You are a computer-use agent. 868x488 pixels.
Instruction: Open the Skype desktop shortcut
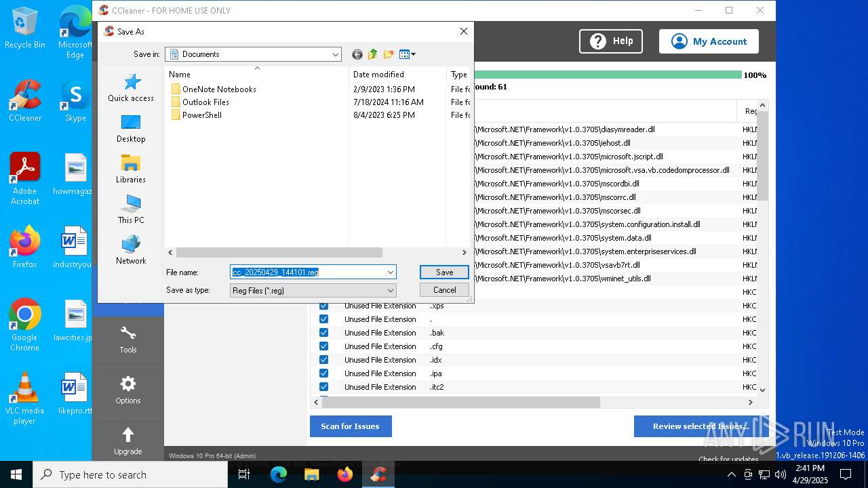point(75,102)
